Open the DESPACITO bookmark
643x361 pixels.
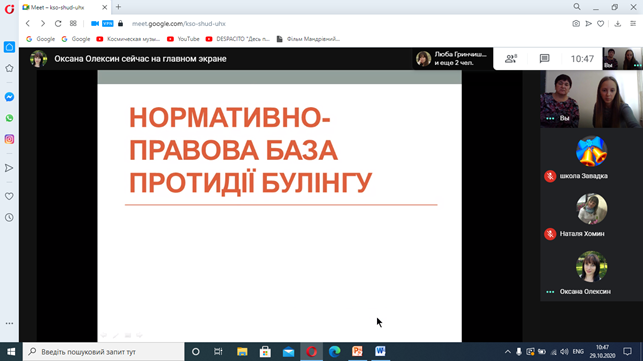click(238, 39)
